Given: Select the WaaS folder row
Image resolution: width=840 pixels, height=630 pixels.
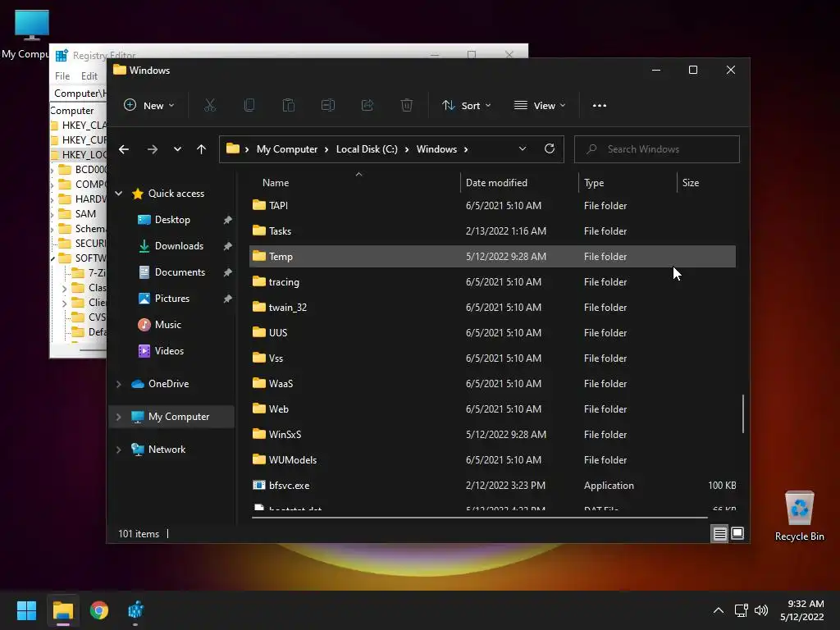Looking at the screenshot, I should point(492,384).
